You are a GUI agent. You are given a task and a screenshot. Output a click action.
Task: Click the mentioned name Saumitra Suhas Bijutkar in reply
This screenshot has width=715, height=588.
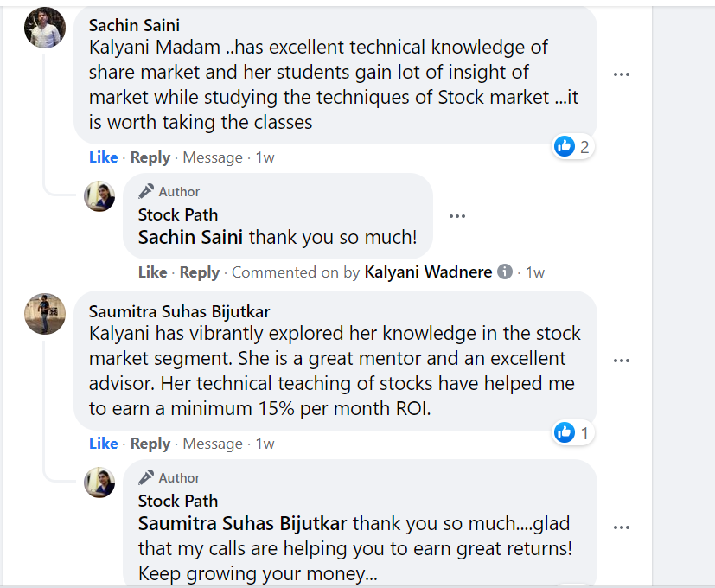click(243, 524)
